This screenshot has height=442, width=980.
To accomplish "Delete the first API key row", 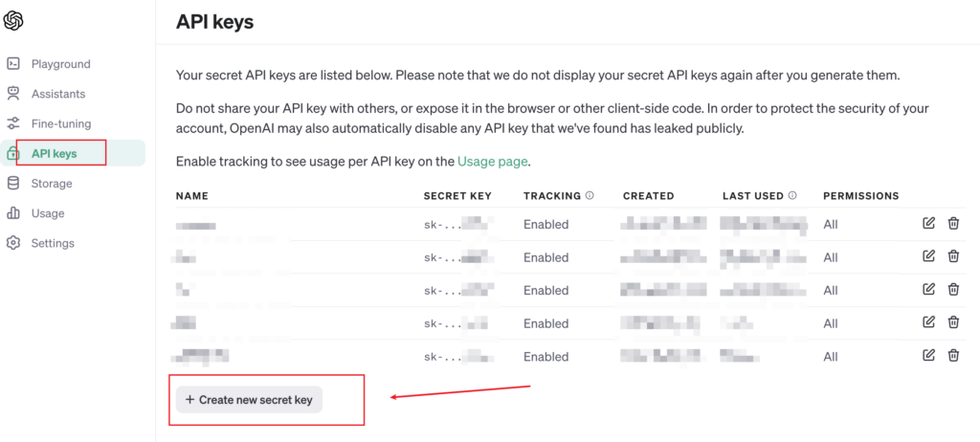I will pos(953,223).
